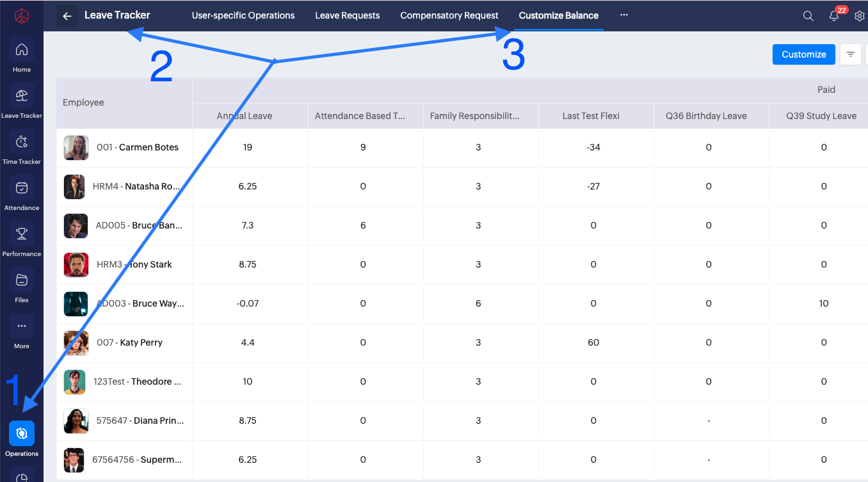Viewport: 868px width, 482px height.
Task: Switch to User-specific Operations tab
Action: (x=243, y=15)
